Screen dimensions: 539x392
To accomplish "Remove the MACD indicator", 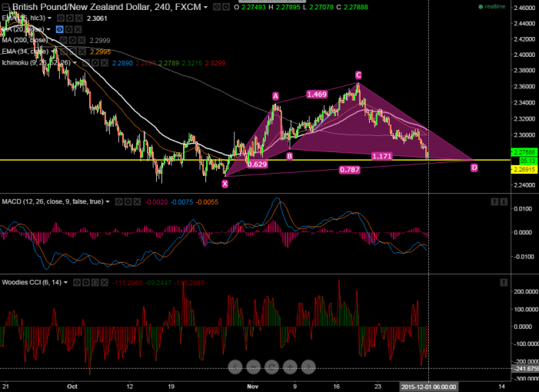I will pyautogui.click(x=137, y=201).
